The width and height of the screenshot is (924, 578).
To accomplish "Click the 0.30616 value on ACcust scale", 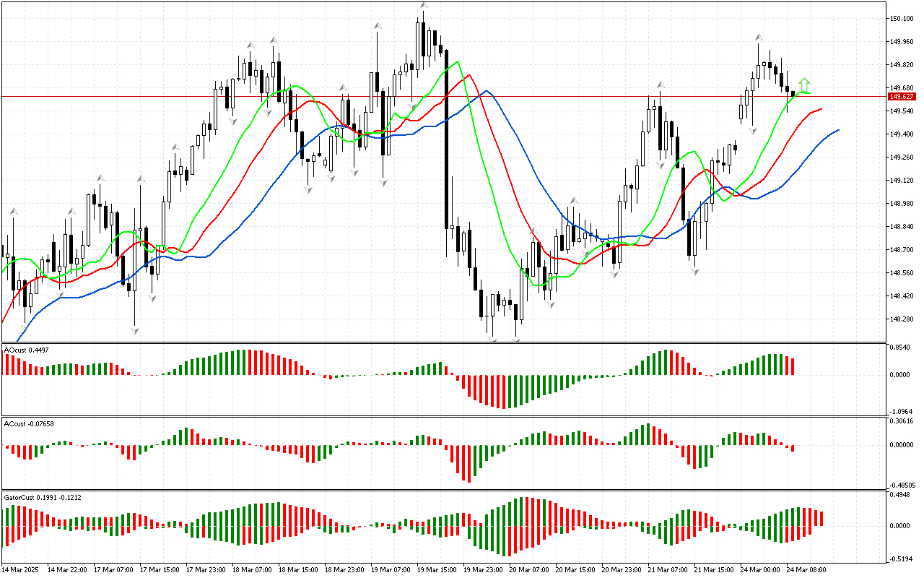I will click(903, 420).
